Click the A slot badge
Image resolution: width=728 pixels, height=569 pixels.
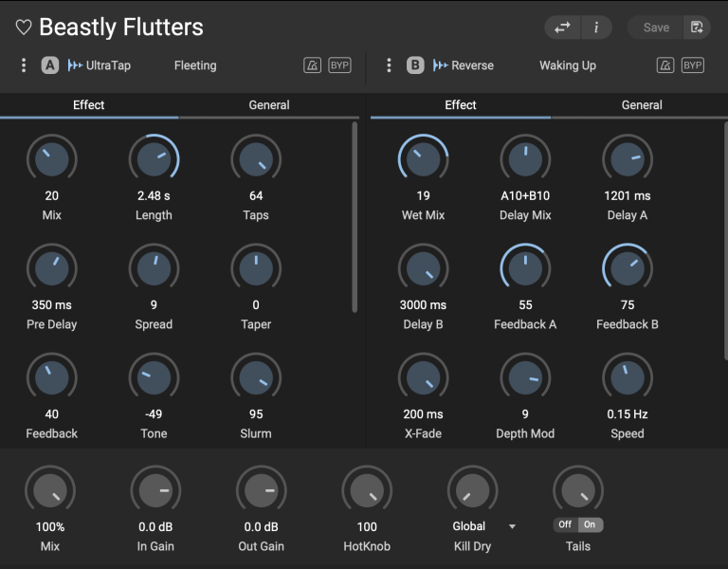[x=49, y=65]
